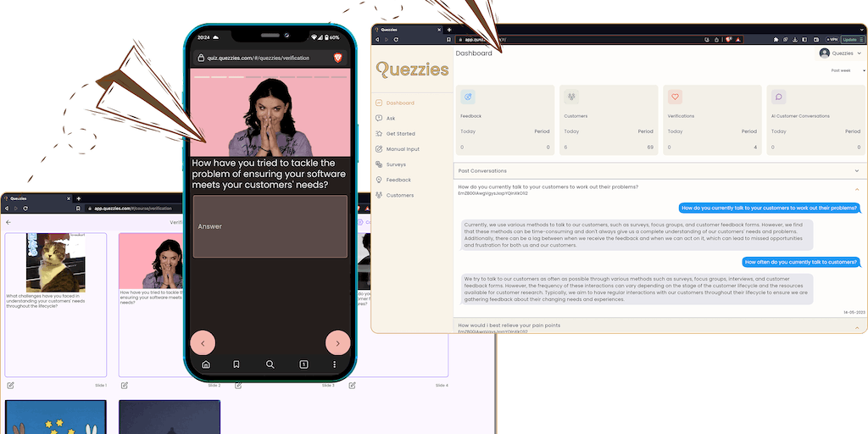Select the Quezzies tab in dashboard browser

[408, 30]
